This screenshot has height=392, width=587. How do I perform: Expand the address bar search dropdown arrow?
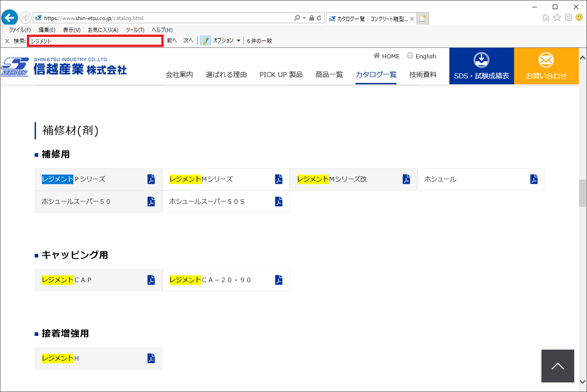coord(304,18)
